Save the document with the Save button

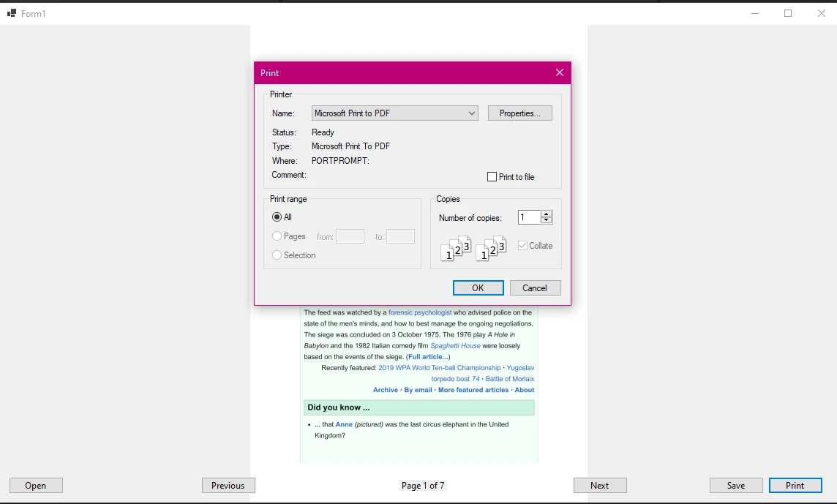tap(735, 485)
